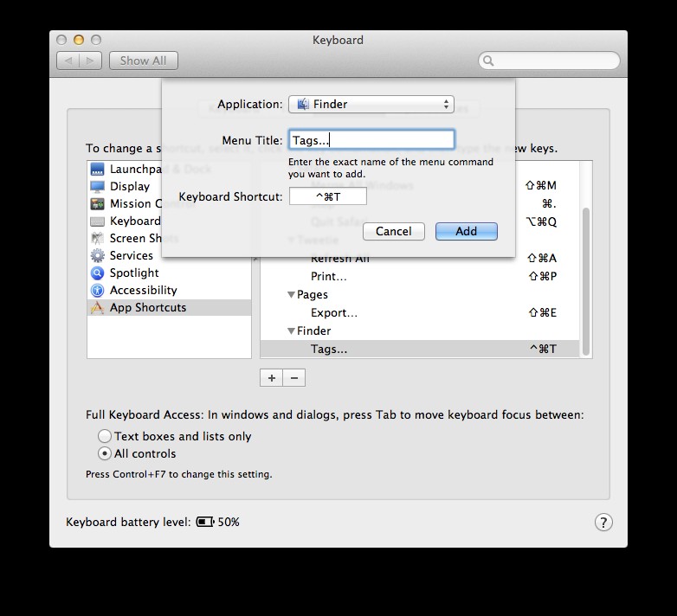Select Services in the category list
This screenshot has width=677, height=616.
pos(170,255)
